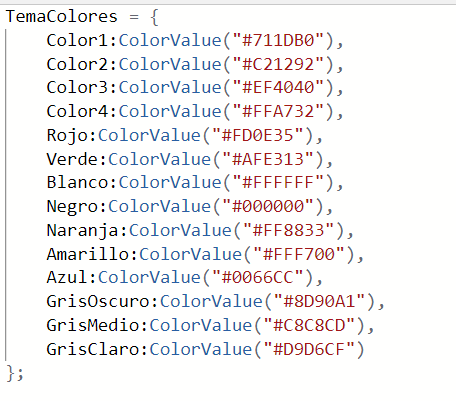Click the Negro hex value #000000

pyautogui.click(x=268, y=206)
